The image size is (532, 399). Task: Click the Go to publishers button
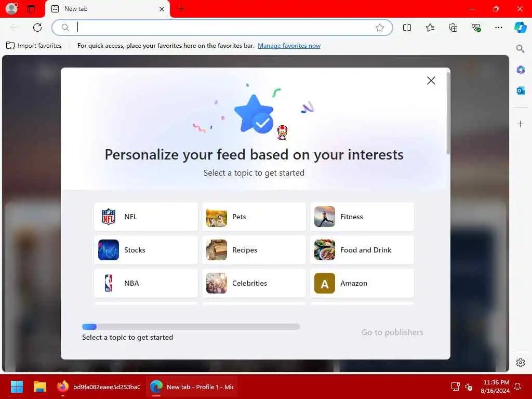click(x=392, y=332)
